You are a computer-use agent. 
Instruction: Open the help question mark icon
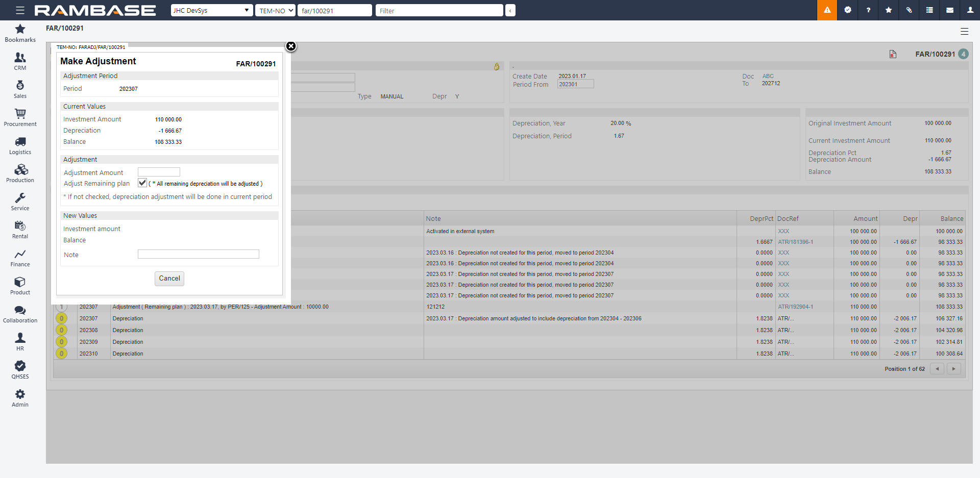click(868, 10)
